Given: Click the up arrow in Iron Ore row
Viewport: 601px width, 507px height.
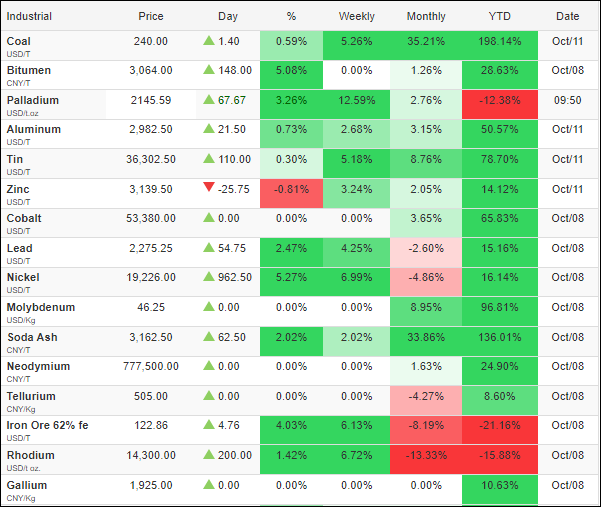Looking at the screenshot, I should [209, 426].
